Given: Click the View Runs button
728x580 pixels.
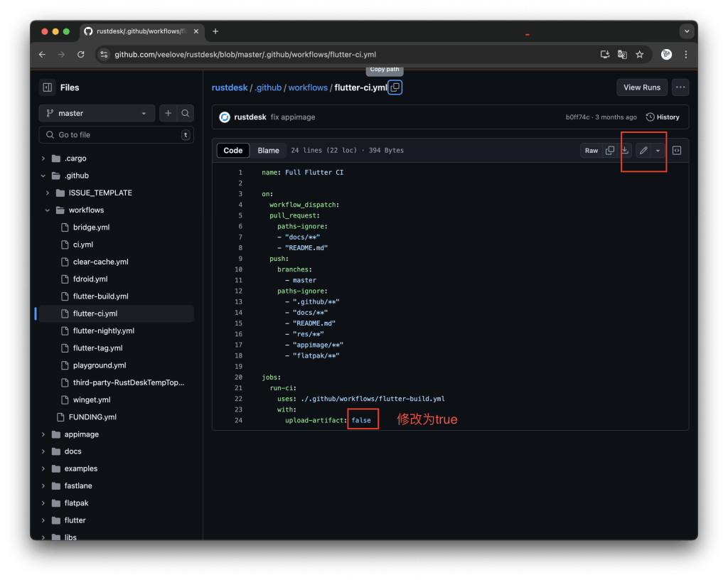Looking at the screenshot, I should click(x=641, y=87).
